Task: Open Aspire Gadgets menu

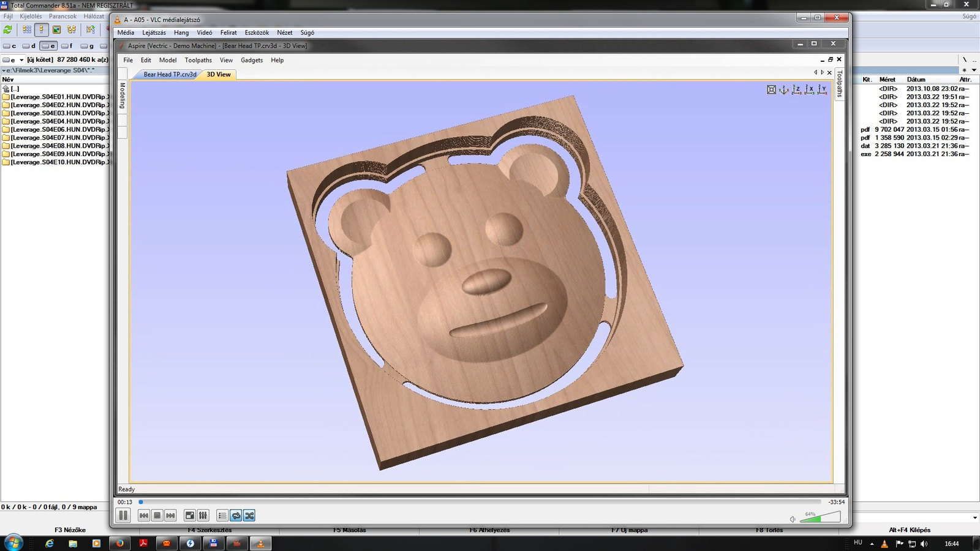Action: tap(252, 60)
